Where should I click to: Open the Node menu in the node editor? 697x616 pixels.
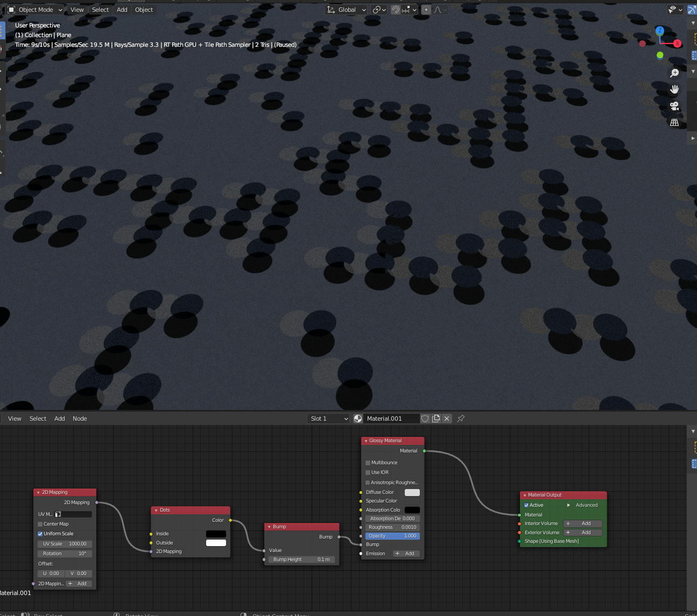tap(80, 419)
